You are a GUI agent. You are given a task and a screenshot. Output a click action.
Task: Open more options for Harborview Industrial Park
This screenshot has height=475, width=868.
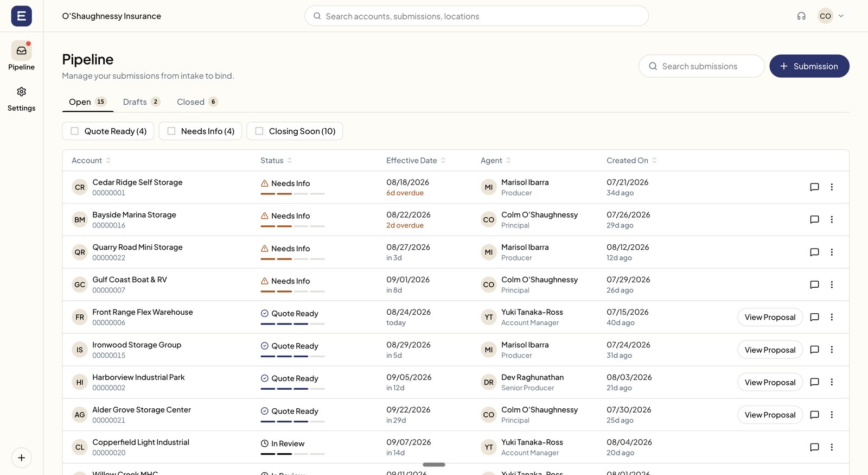[832, 382]
